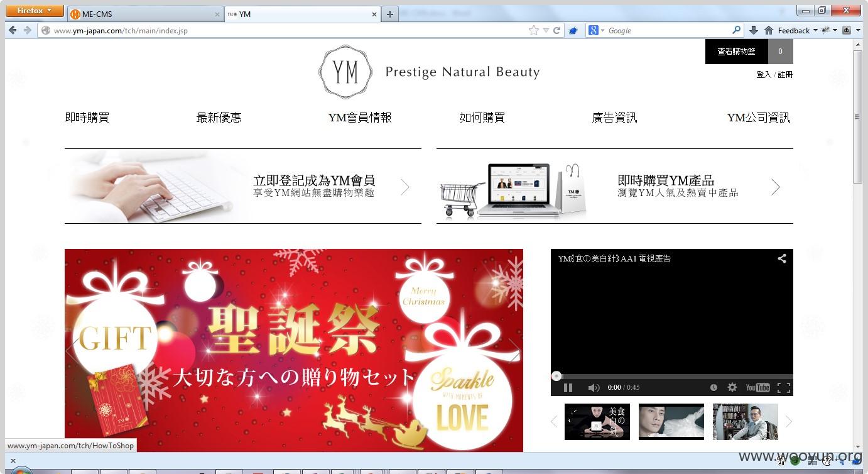Select the man in library video thumbnail

pyautogui.click(x=746, y=422)
